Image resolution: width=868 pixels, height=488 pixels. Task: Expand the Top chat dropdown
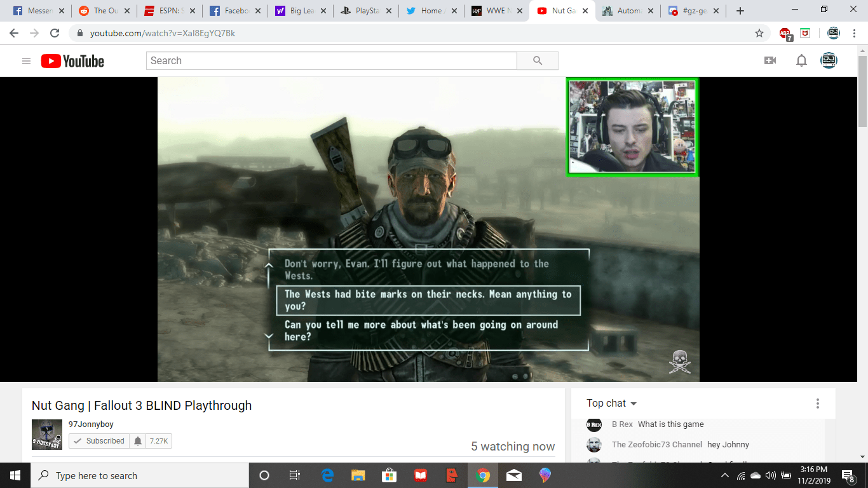(611, 403)
